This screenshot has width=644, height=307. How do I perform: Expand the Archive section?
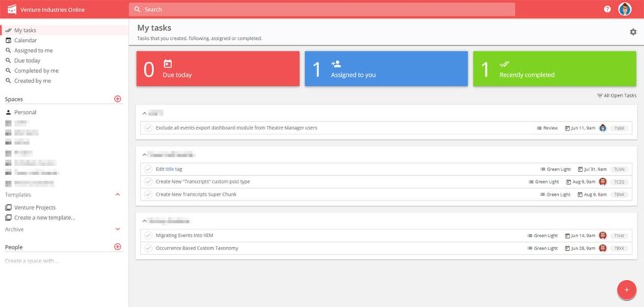point(117,229)
